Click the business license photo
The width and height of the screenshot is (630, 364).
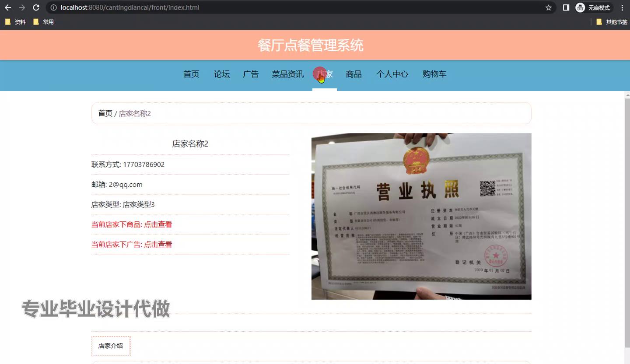[421, 216]
